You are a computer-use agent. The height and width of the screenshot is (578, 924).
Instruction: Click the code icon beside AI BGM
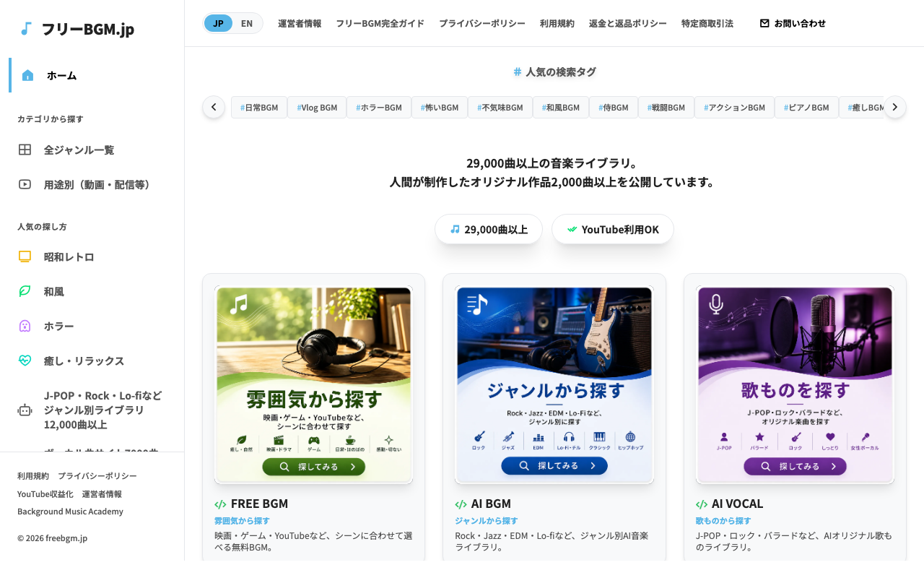point(461,504)
